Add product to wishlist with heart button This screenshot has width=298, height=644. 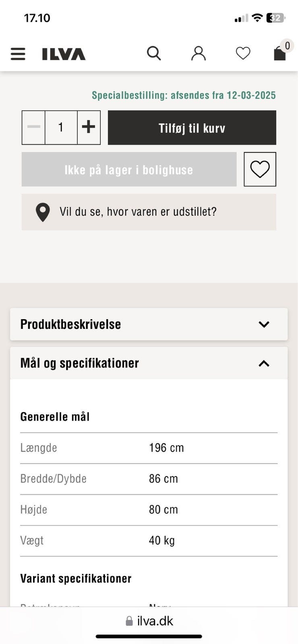[x=260, y=169]
